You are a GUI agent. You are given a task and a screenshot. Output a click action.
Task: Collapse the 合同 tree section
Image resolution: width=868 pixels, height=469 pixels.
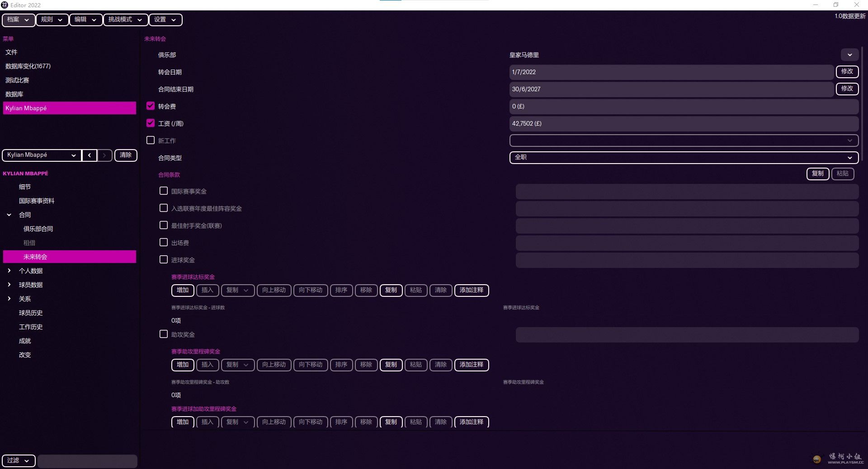tap(9, 215)
